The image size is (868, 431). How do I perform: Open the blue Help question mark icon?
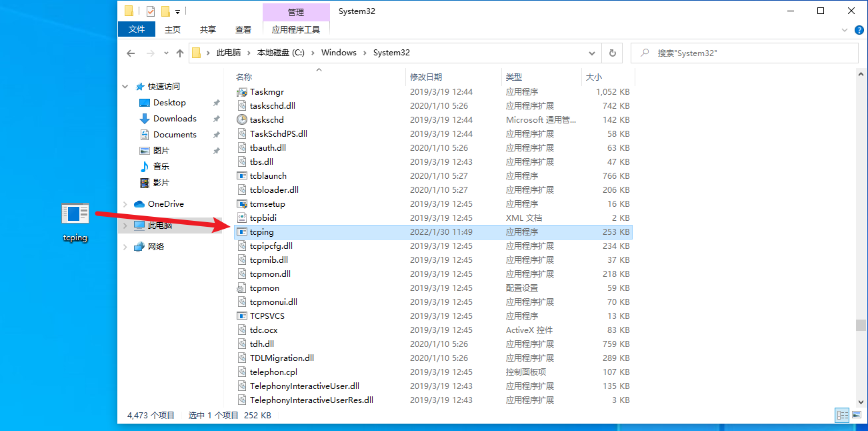click(859, 29)
